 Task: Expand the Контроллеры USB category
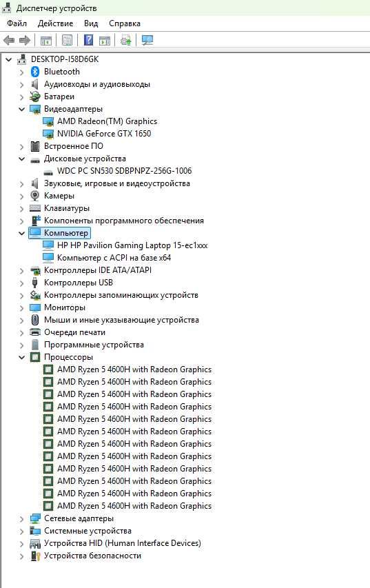pos(22,283)
